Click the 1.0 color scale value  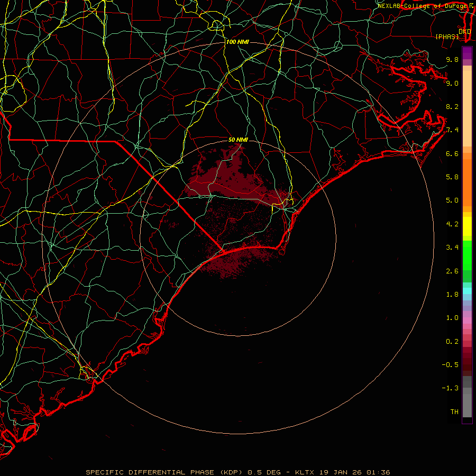pos(452,318)
